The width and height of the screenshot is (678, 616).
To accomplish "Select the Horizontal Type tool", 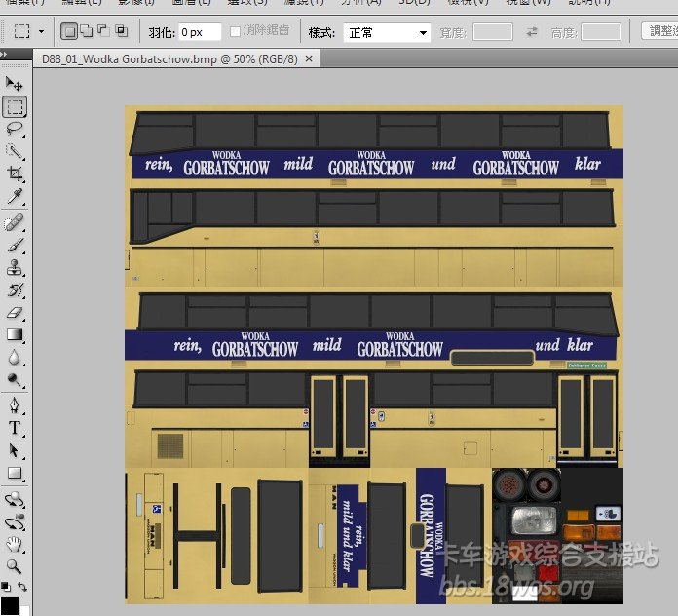I will pos(15,428).
